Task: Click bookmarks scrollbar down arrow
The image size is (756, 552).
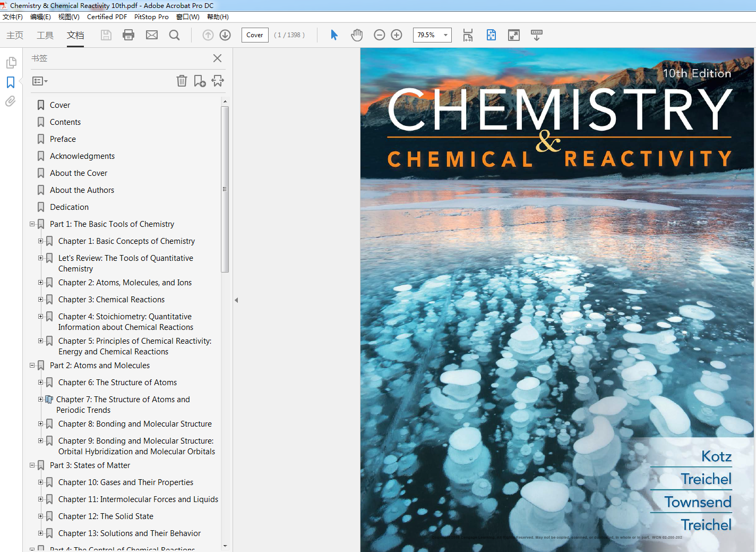Action: (225, 546)
